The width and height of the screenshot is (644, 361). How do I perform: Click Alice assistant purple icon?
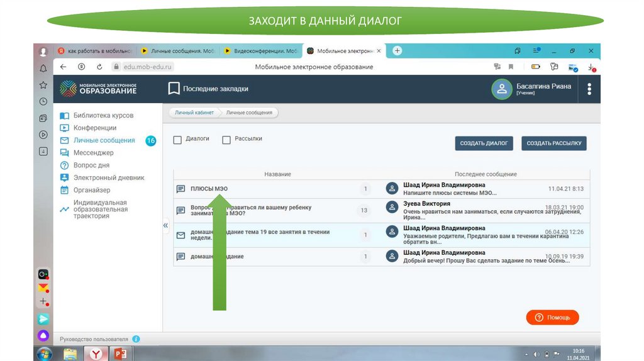pos(43,336)
